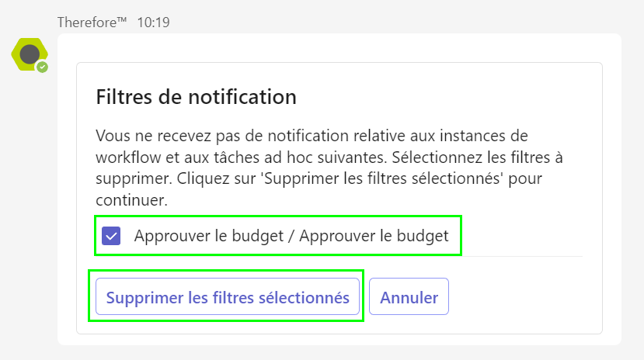The width and height of the screenshot is (644, 360).
Task: Select the word 'continuer.' in the description
Action: [x=131, y=200]
